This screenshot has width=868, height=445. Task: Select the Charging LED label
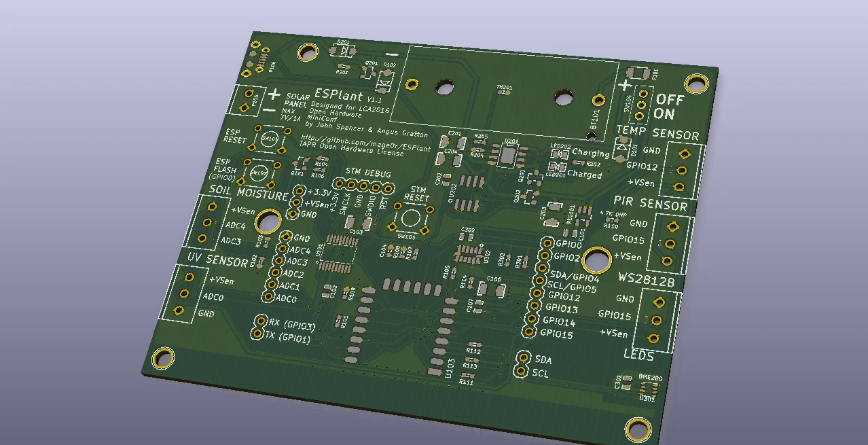[x=590, y=153]
